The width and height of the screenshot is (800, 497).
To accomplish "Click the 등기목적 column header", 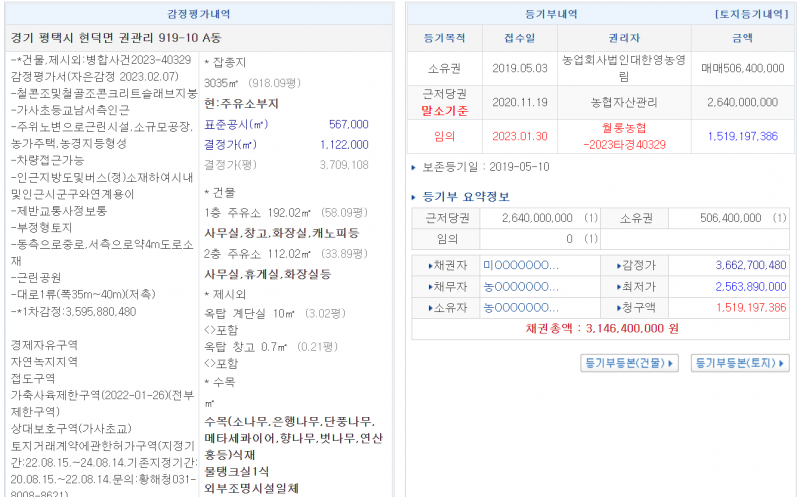I will pyautogui.click(x=445, y=37).
